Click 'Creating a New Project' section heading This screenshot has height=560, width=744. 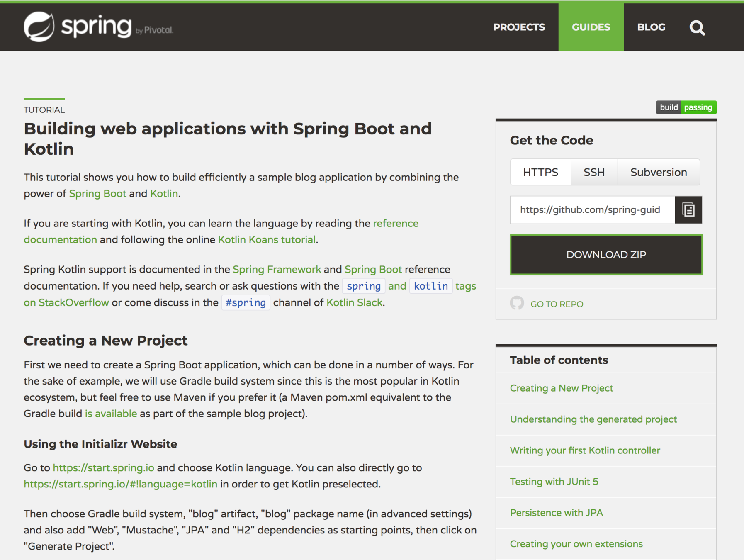tap(105, 341)
